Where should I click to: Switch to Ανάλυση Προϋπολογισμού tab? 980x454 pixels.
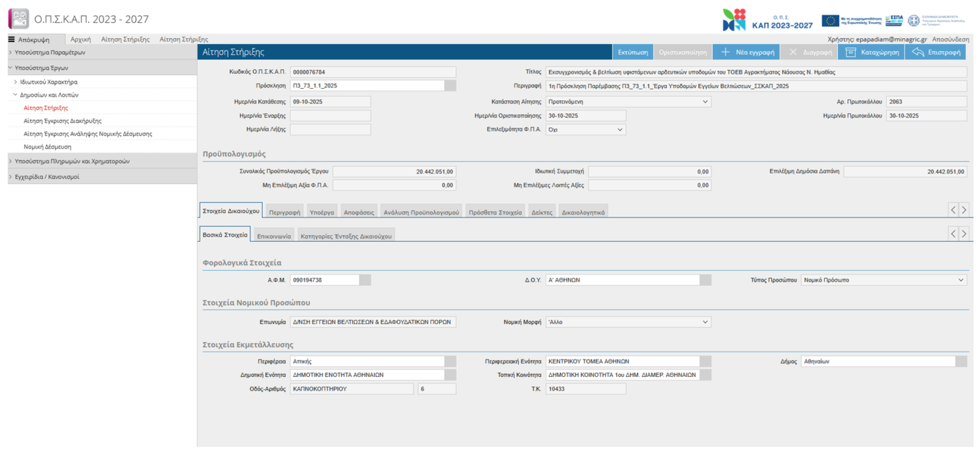click(x=421, y=212)
